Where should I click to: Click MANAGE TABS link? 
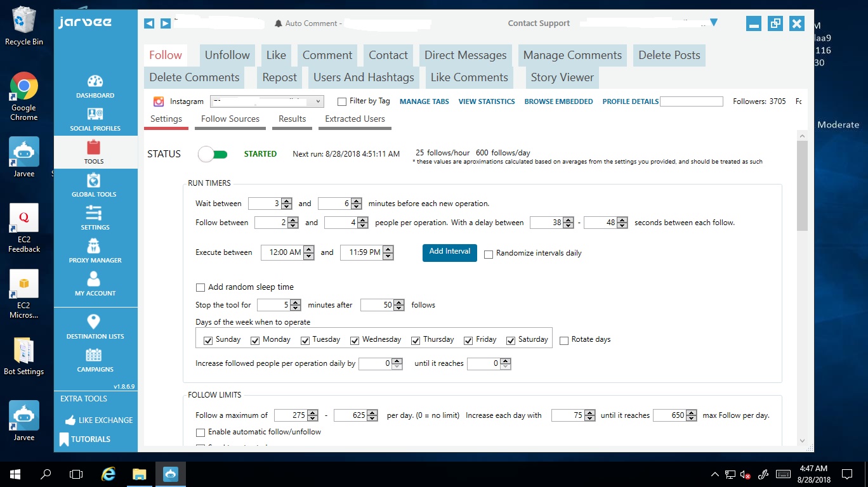(424, 101)
